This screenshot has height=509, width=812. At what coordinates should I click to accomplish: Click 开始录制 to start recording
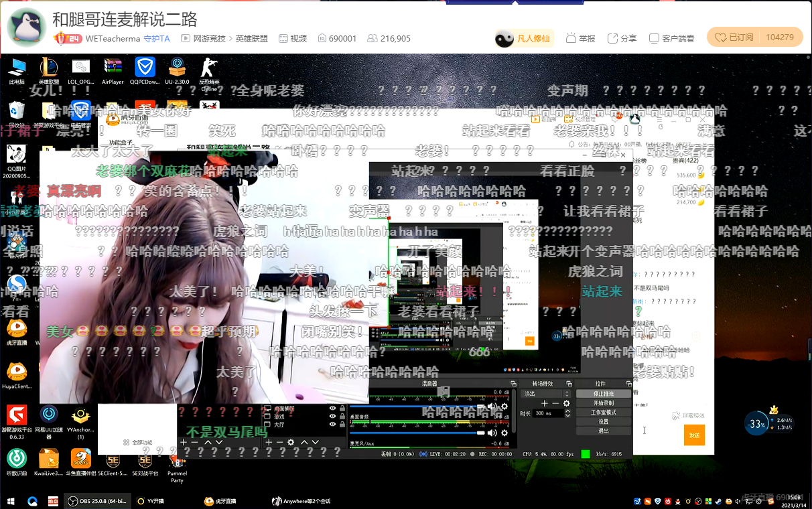click(603, 403)
